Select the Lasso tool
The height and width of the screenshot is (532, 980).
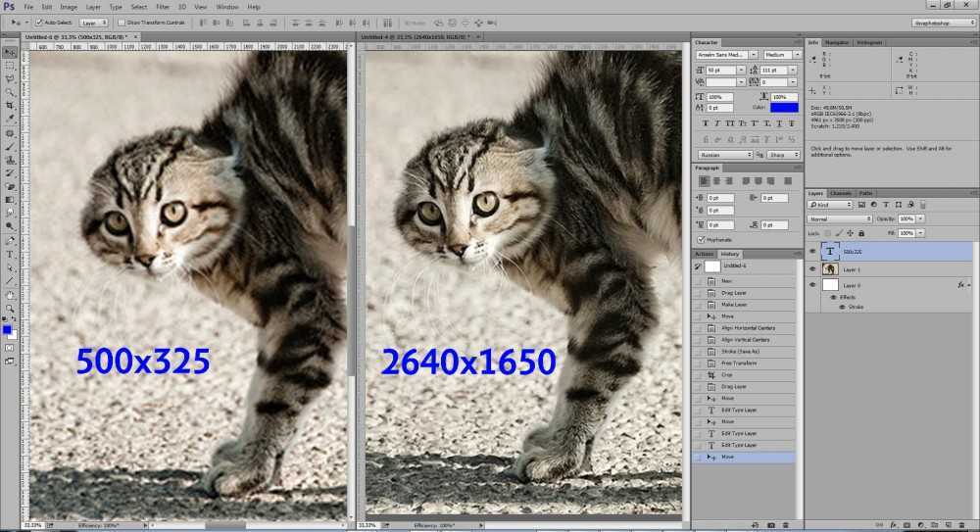(9, 77)
